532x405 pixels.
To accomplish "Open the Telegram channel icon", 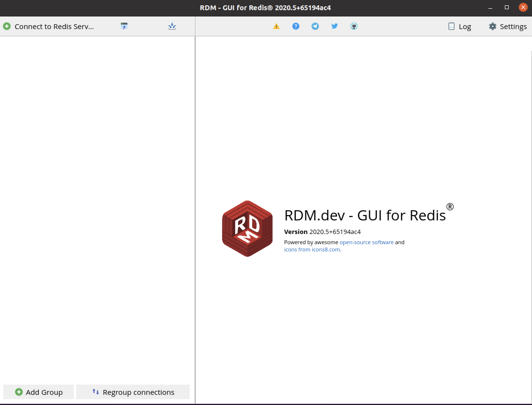I will (x=315, y=26).
